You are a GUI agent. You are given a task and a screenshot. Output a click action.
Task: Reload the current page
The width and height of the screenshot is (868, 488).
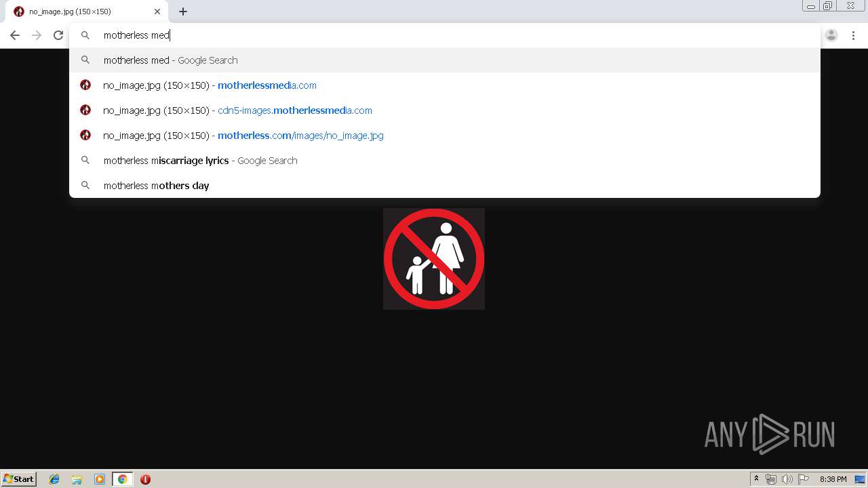tap(58, 35)
